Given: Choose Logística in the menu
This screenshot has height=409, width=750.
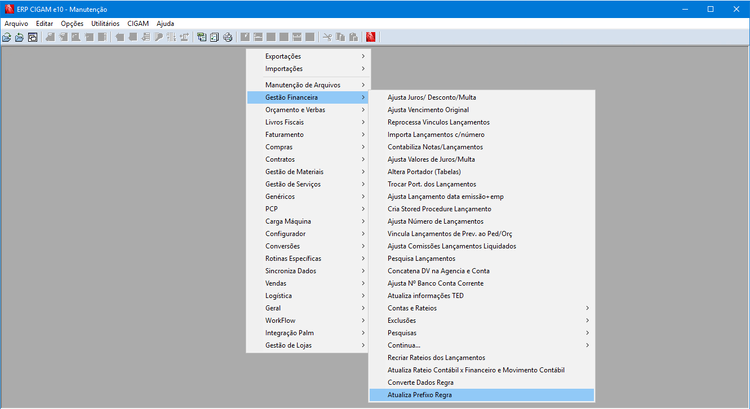Looking at the screenshot, I should point(308,296).
